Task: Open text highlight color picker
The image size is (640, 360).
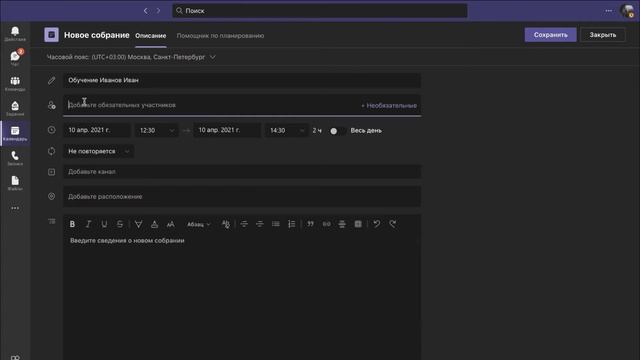Action: pos(138,224)
